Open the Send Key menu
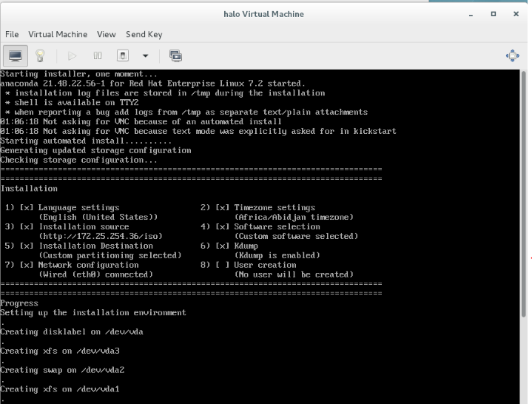This screenshot has width=532, height=404. pyautogui.click(x=144, y=34)
